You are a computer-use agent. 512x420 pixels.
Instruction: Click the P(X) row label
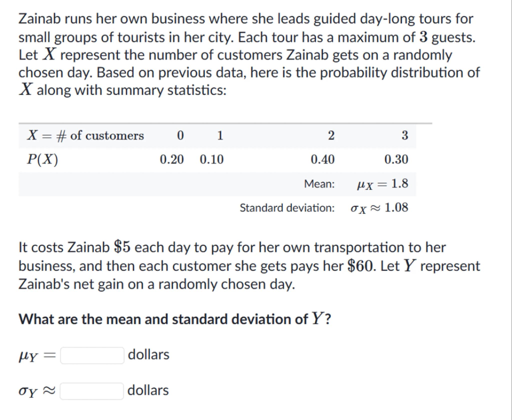click(x=42, y=159)
